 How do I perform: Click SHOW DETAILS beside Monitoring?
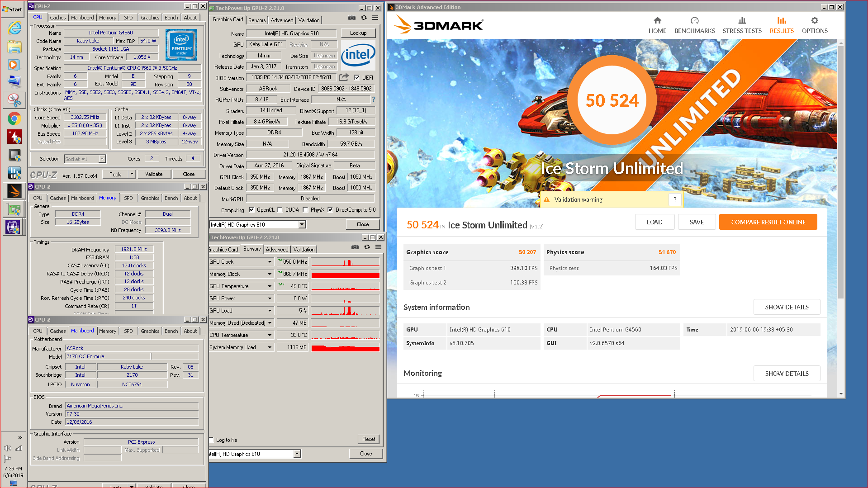(787, 374)
